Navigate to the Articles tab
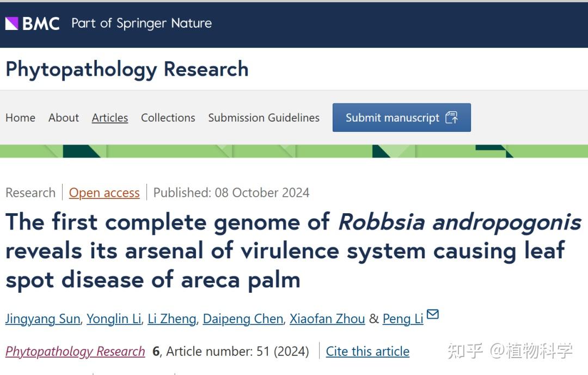This screenshot has width=588, height=375. pyautogui.click(x=109, y=118)
